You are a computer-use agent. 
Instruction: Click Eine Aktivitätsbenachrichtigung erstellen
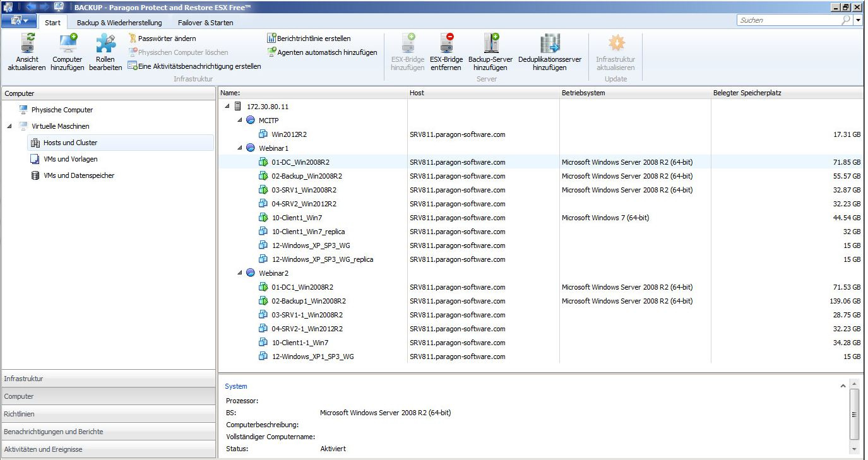point(198,66)
